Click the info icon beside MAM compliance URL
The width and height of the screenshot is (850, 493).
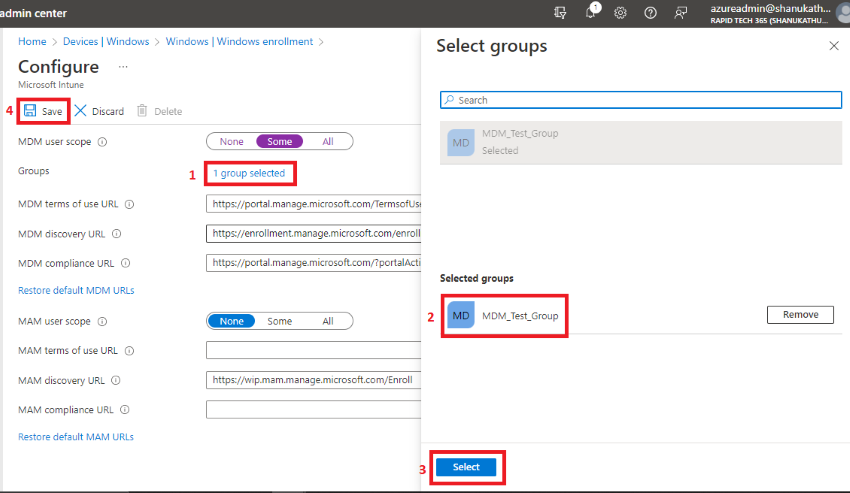(125, 409)
